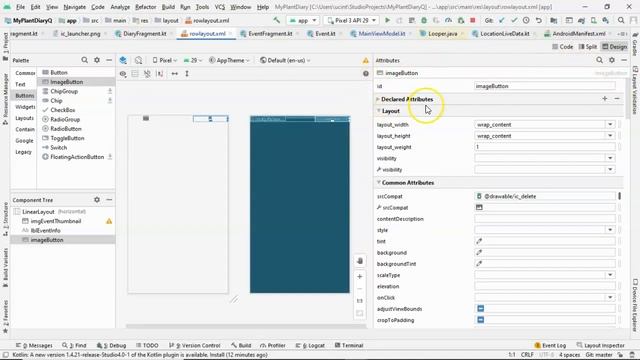Click the vertical expand arrows icon
Screen dimensions: 640x360
pyautogui.click(x=187, y=74)
